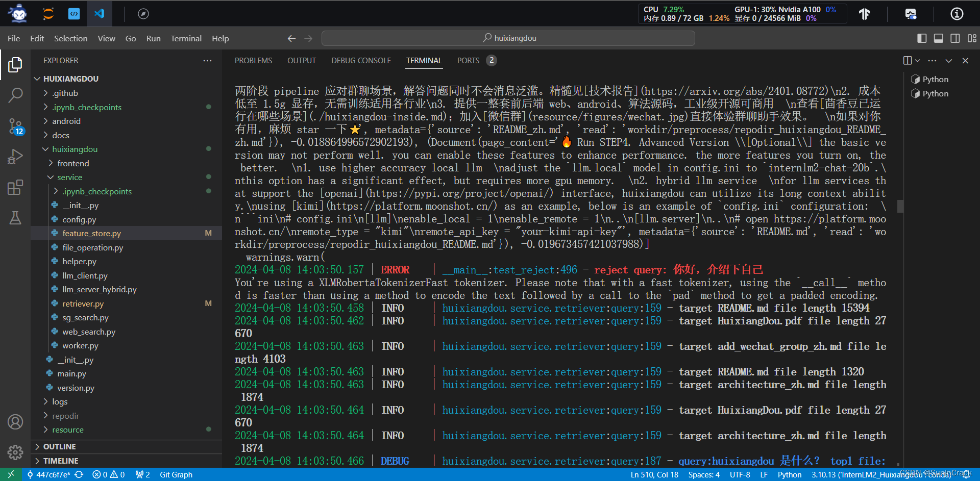Click the VS Code icon in top bar

(99, 14)
